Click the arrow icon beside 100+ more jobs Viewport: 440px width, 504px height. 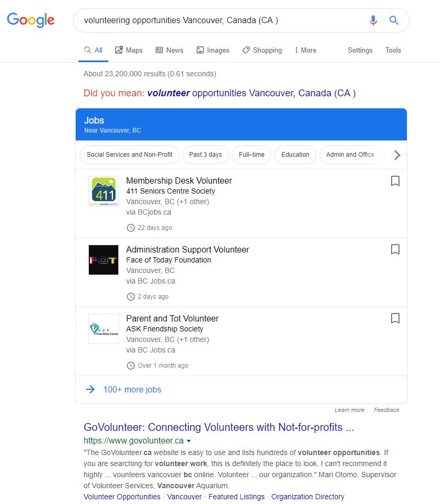(90, 389)
